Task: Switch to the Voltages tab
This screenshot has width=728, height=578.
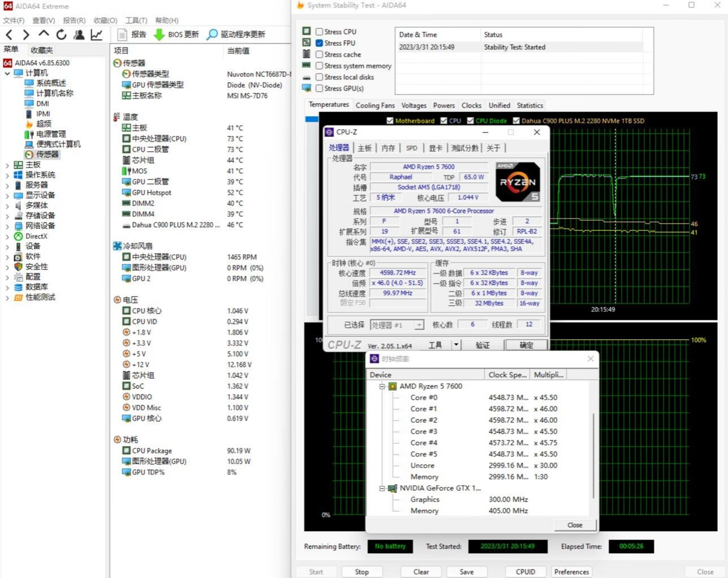Action: 413,105
